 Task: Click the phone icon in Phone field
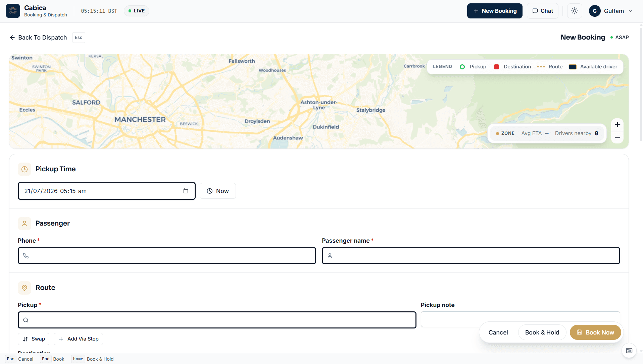(26, 256)
